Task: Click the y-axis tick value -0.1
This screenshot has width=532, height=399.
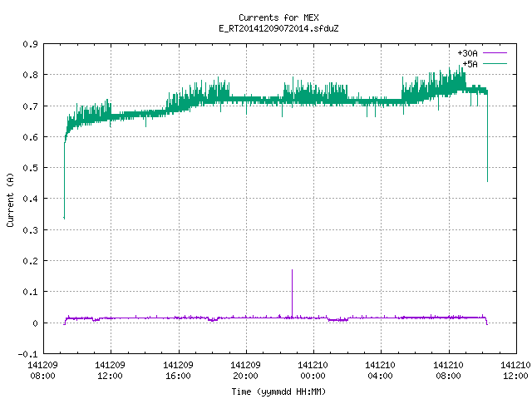Action: [27, 354]
